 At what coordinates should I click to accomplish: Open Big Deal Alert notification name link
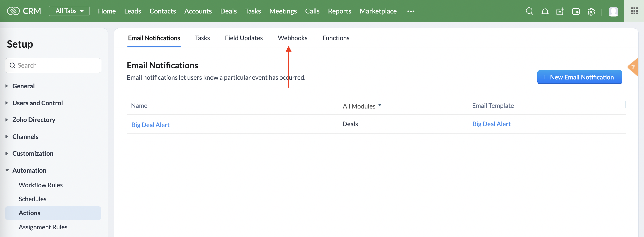click(150, 125)
